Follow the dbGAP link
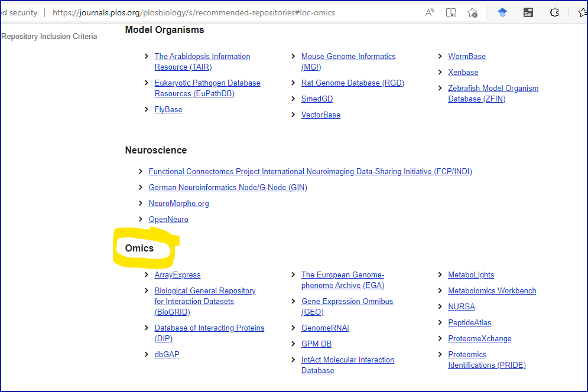Image resolution: width=588 pixels, height=392 pixels. point(167,355)
